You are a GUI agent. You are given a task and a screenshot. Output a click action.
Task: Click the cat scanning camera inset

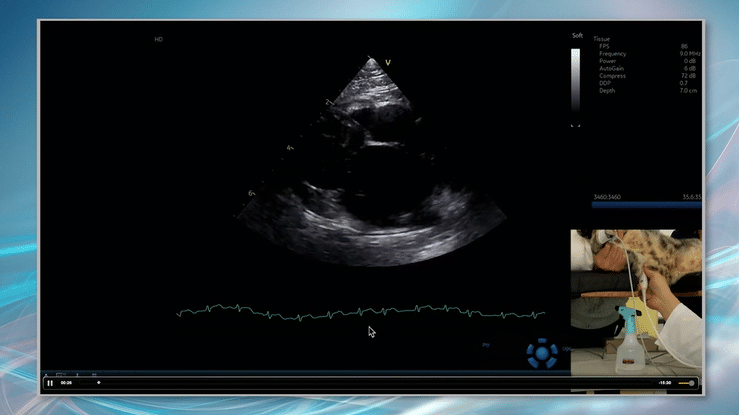point(636,302)
